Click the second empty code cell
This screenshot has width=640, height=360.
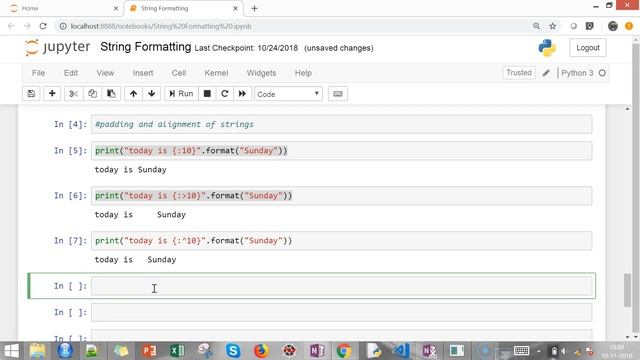341,312
